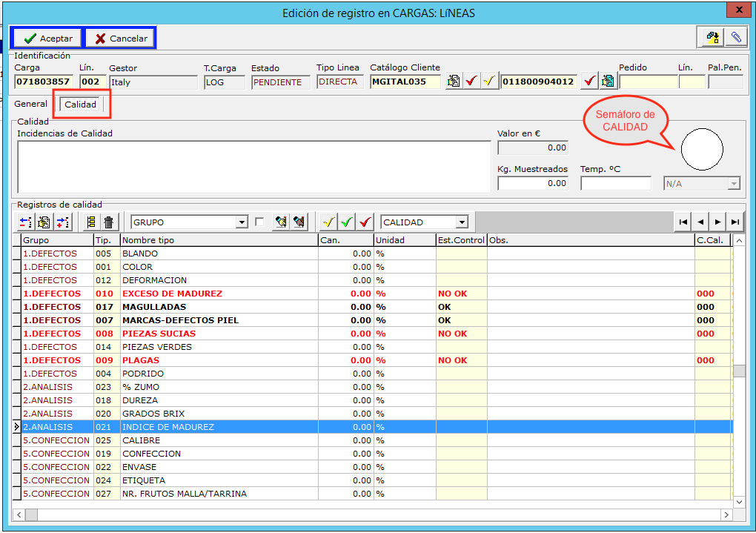Click the trash can delete icon
This screenshot has width=756, height=533.
109,222
